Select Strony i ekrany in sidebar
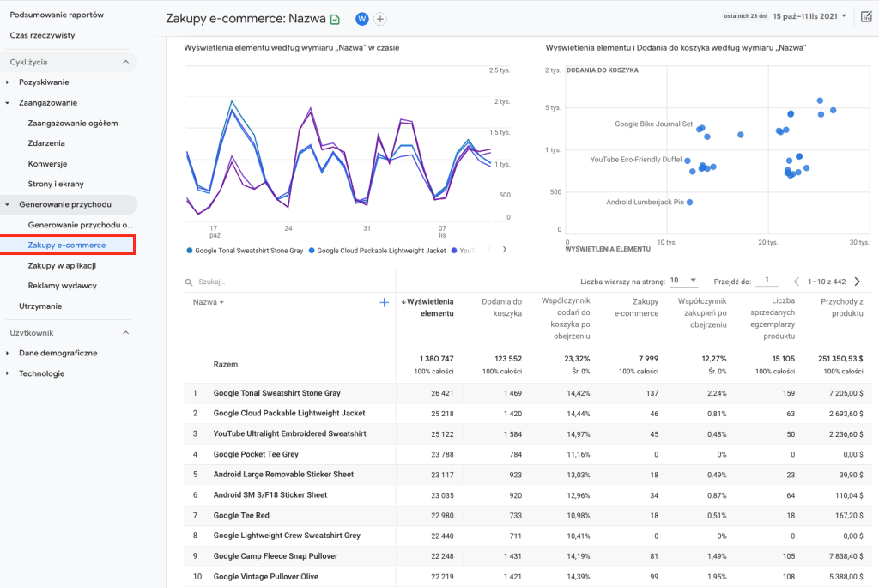The image size is (879, 588). [x=56, y=184]
